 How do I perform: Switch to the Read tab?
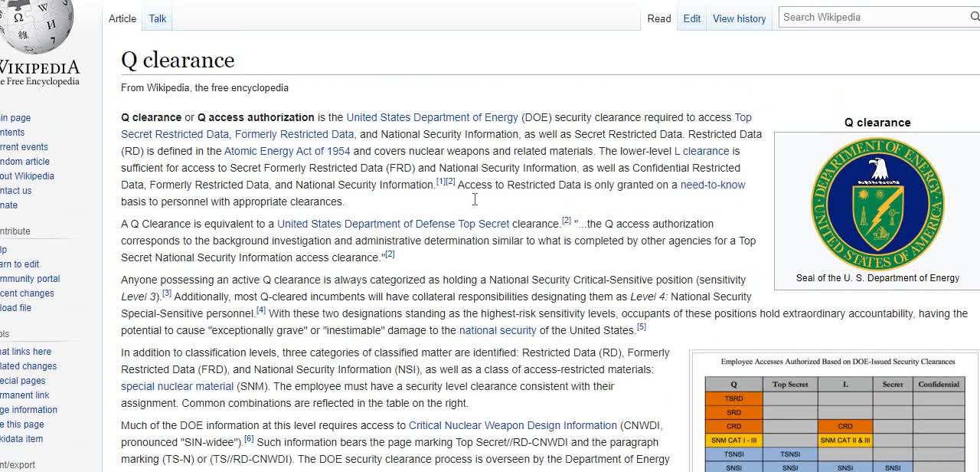[x=659, y=18]
